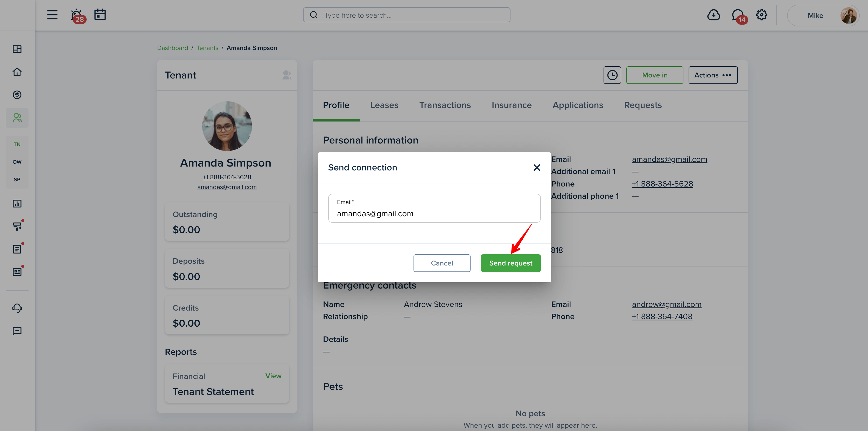
Task: Switch to the Insurance tab
Action: [x=512, y=105]
